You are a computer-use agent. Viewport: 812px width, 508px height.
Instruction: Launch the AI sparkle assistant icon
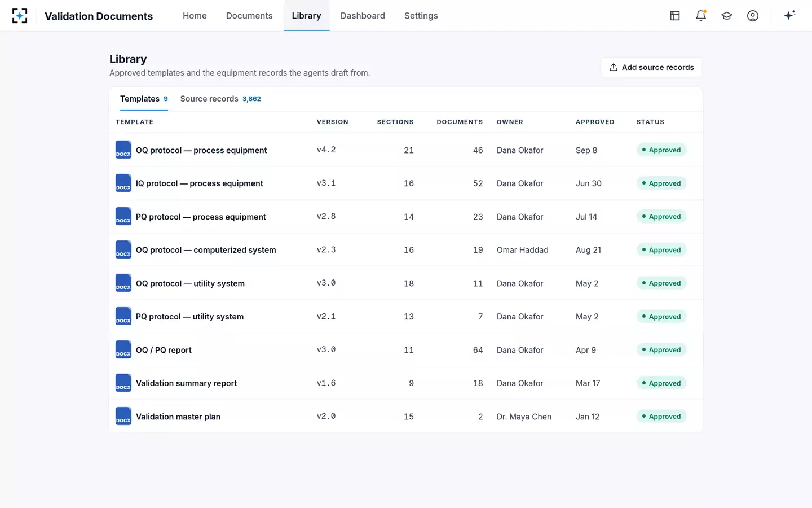[789, 15]
